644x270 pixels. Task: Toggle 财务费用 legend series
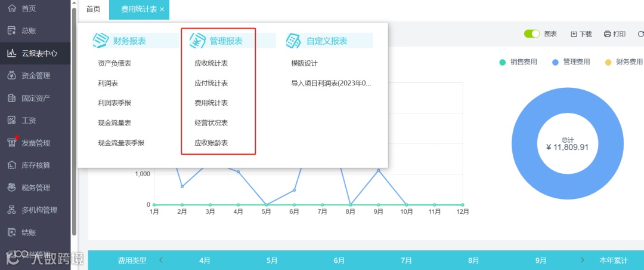tap(624, 62)
